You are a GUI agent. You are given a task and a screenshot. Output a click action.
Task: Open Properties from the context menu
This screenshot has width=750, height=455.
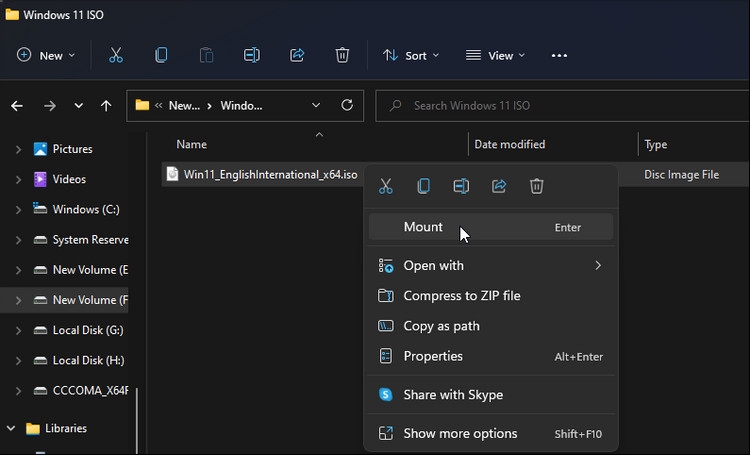pos(491,356)
